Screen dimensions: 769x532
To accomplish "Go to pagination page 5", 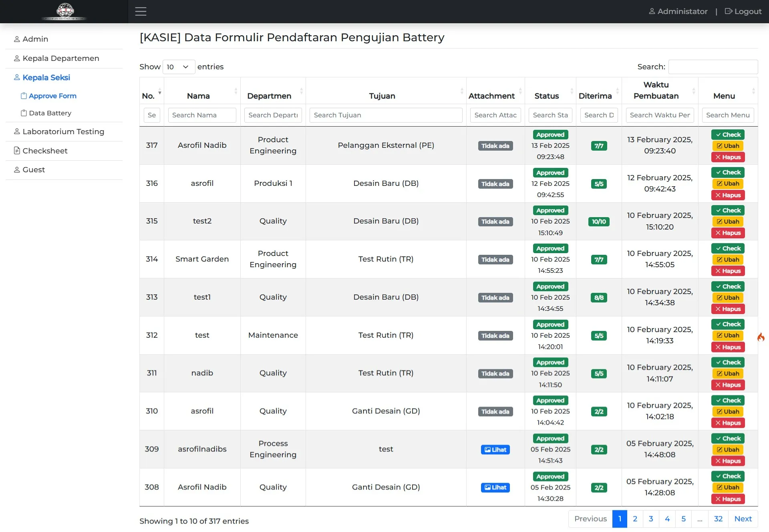I will 683,519.
